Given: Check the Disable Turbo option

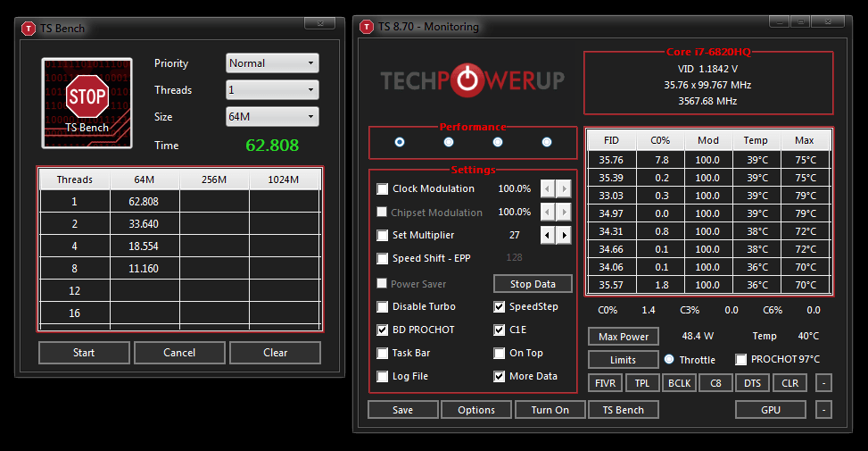Looking at the screenshot, I should tap(382, 307).
